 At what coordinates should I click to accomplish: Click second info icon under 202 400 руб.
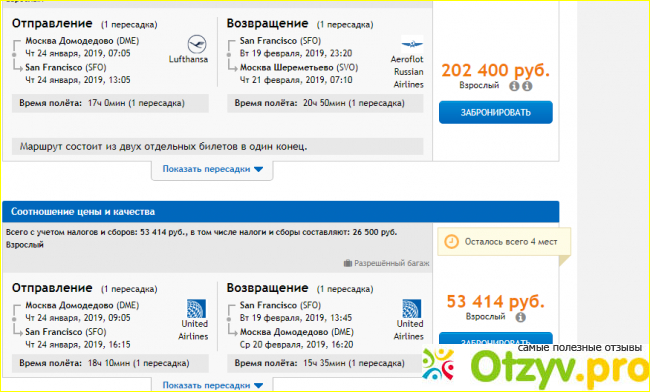[527, 86]
